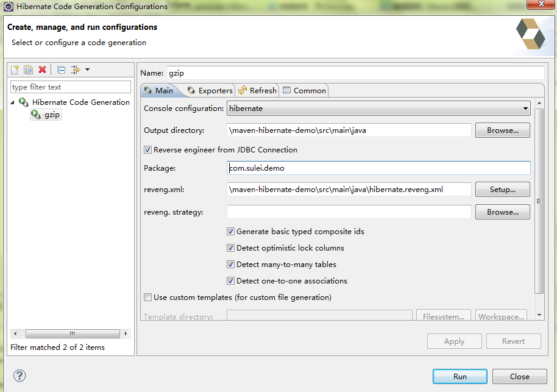This screenshot has width=557, height=392.
Task: Open the Console configuration dropdown
Action: coord(378,109)
